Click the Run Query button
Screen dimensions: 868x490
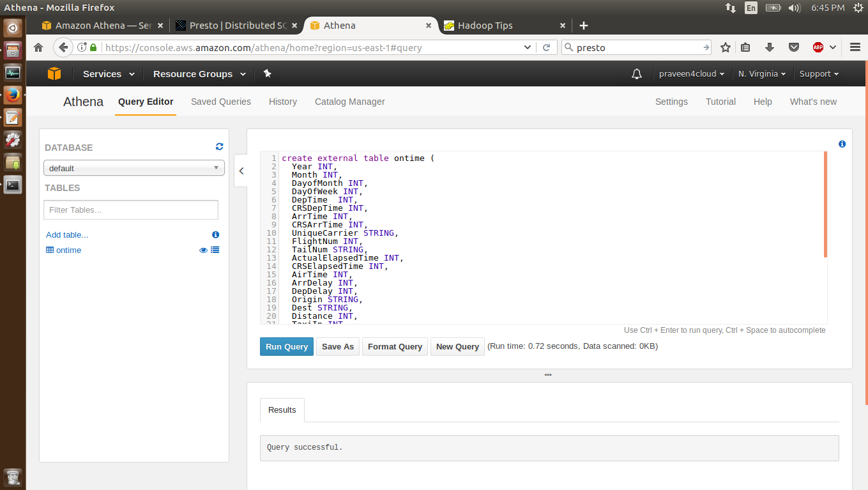coord(287,347)
